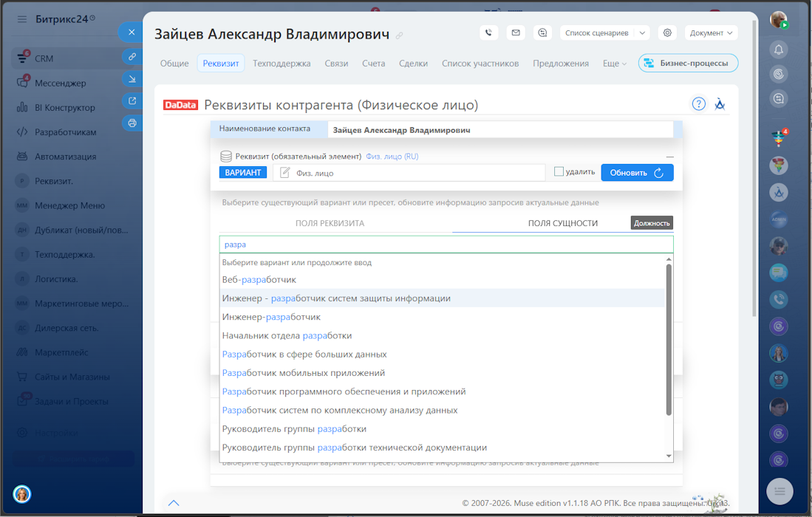Choose "Разработчик мобильных приложений" option
812x517 pixels.
click(x=303, y=373)
